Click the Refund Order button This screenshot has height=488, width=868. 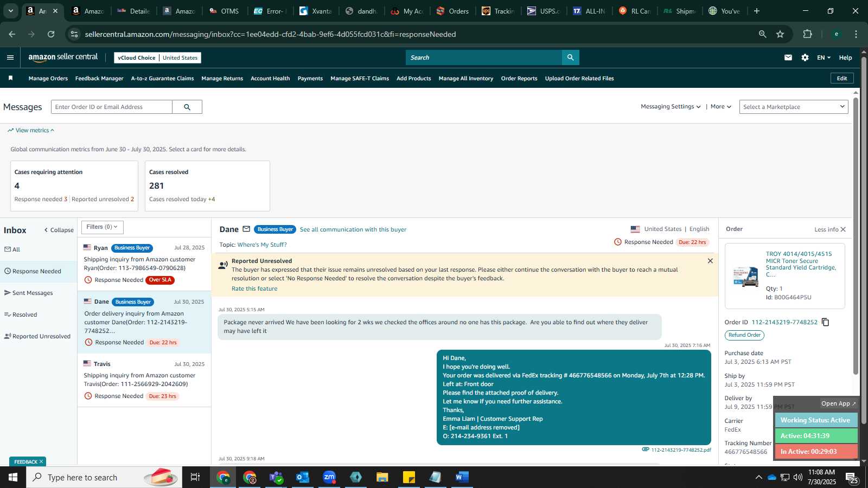tap(744, 335)
